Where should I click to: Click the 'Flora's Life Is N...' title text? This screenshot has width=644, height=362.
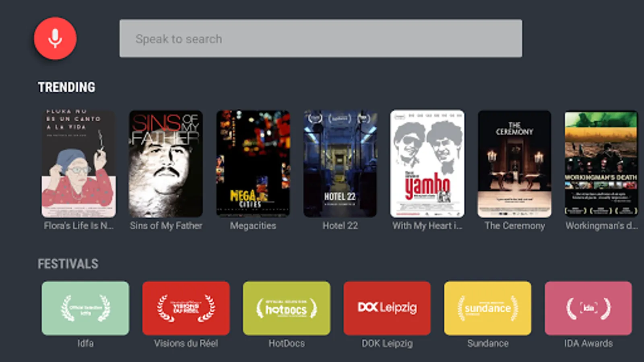pyautogui.click(x=78, y=226)
